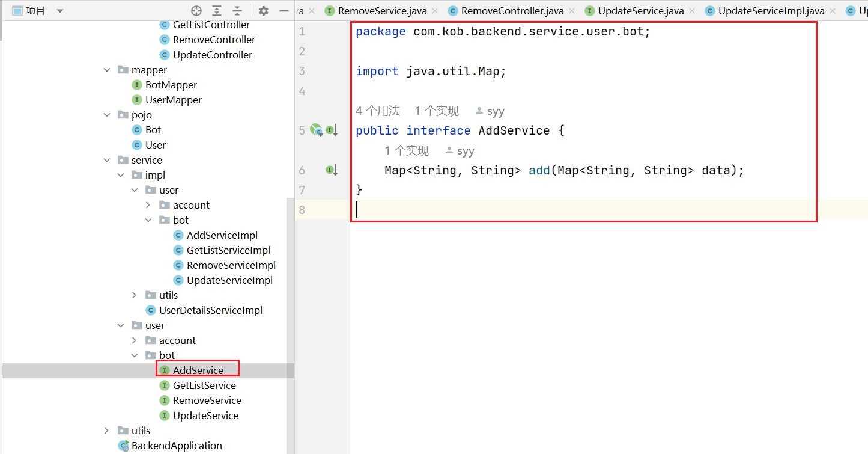This screenshot has height=454, width=868.
Task: Switch to UpdateServiceImpl.java tab
Action: (771, 11)
